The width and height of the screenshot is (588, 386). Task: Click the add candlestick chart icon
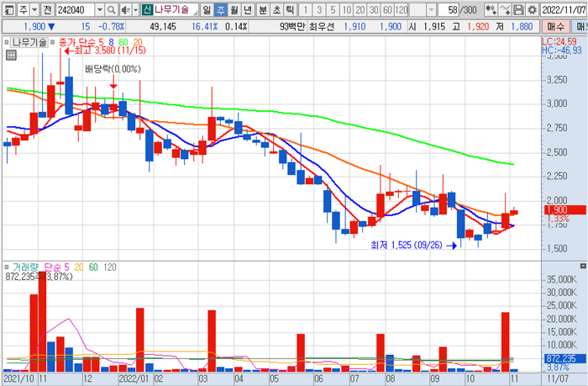click(491, 10)
